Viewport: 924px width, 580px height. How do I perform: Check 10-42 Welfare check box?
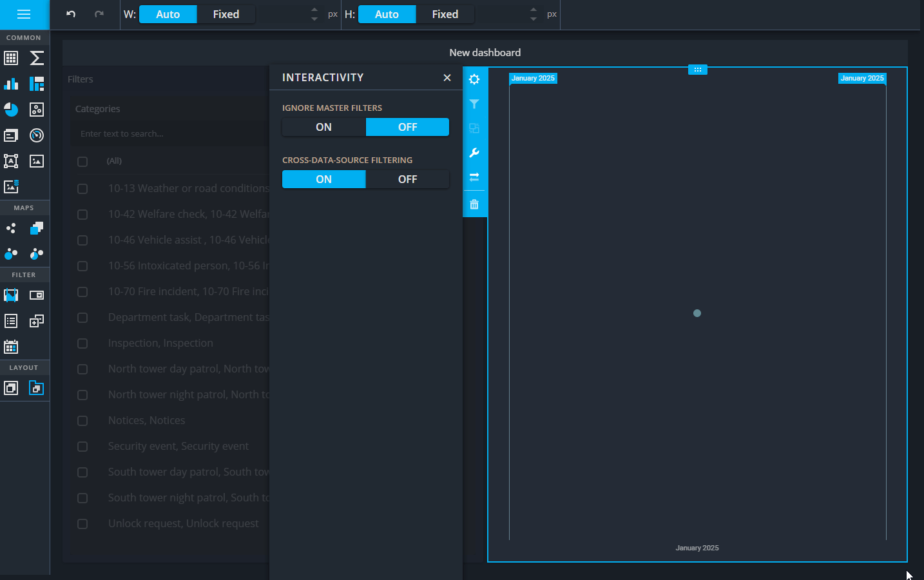(82, 215)
